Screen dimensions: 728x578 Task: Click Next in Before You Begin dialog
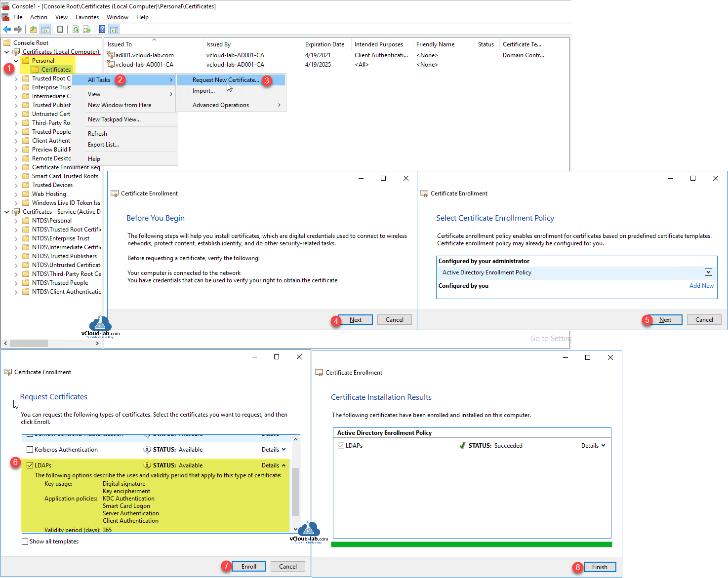(x=356, y=320)
